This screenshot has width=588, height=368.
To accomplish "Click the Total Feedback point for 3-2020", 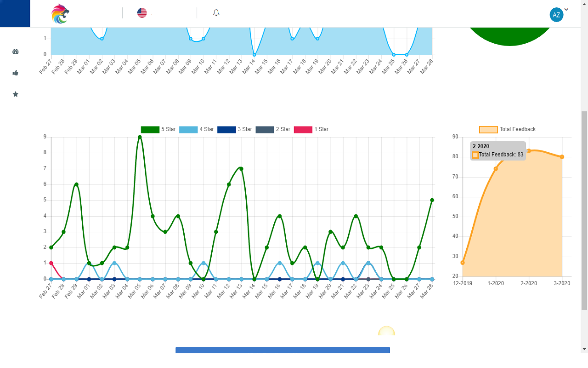I will pyautogui.click(x=562, y=157).
